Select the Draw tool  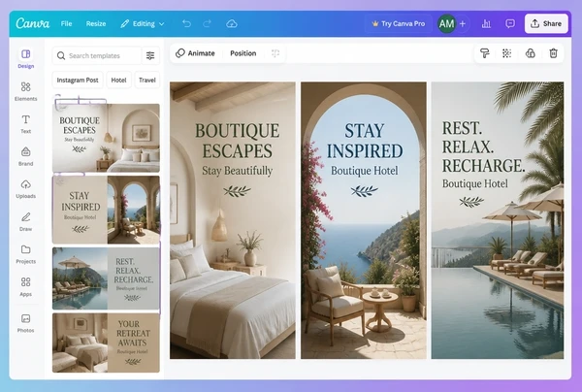click(x=25, y=221)
